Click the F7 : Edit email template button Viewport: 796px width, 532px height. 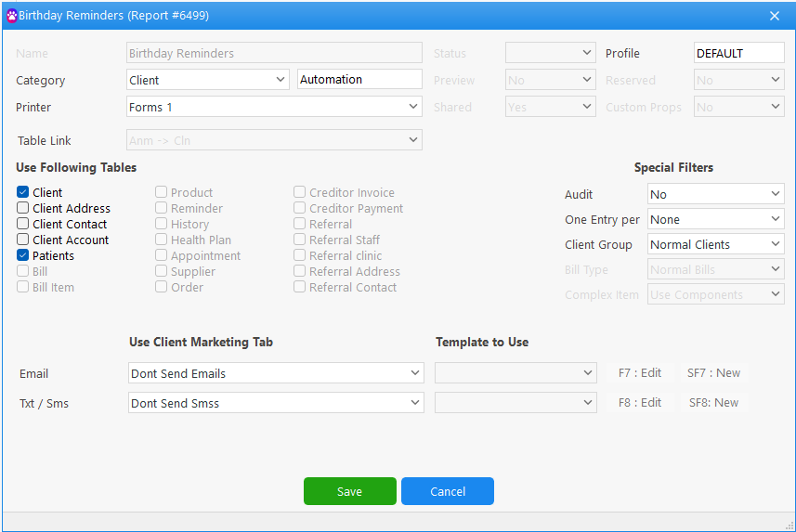(640, 373)
